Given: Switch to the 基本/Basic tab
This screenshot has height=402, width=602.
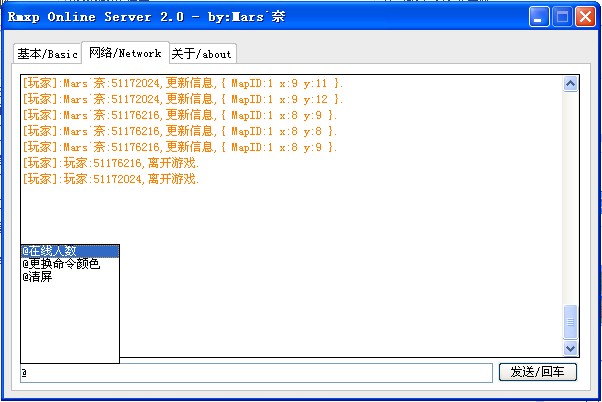Looking at the screenshot, I should (x=48, y=54).
